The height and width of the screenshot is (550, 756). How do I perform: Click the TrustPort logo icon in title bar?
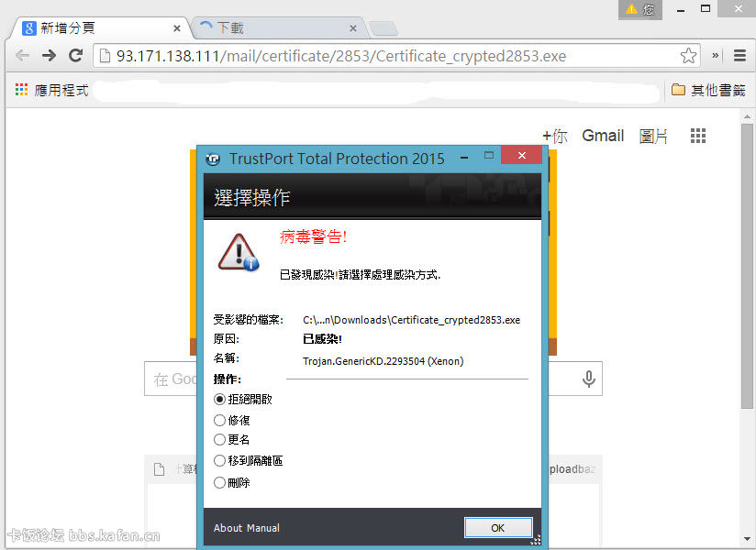point(213,159)
